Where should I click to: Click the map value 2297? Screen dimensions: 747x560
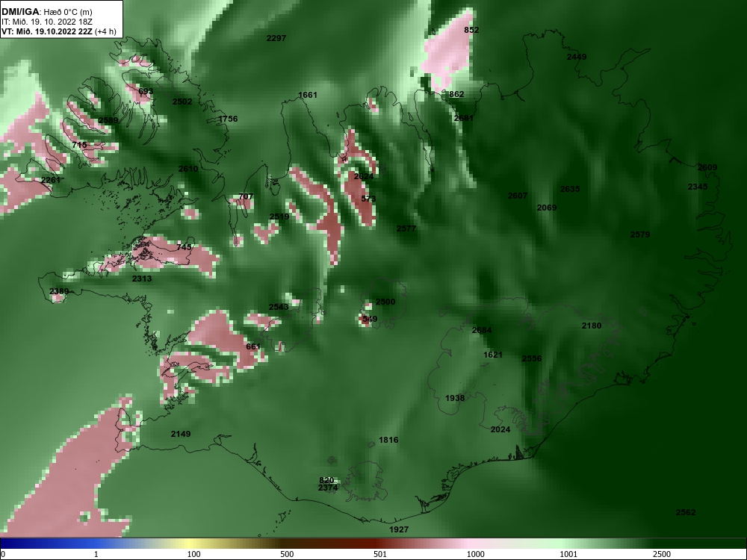(276, 38)
